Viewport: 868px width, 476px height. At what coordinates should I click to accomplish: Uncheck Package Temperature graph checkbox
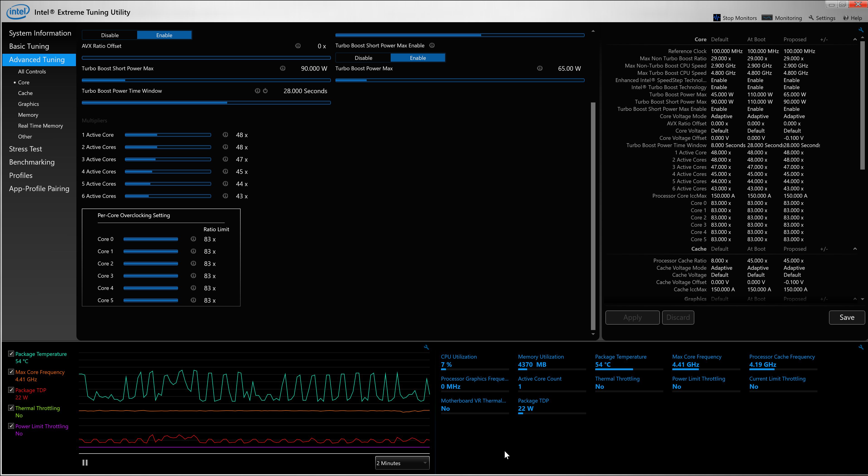click(x=11, y=353)
